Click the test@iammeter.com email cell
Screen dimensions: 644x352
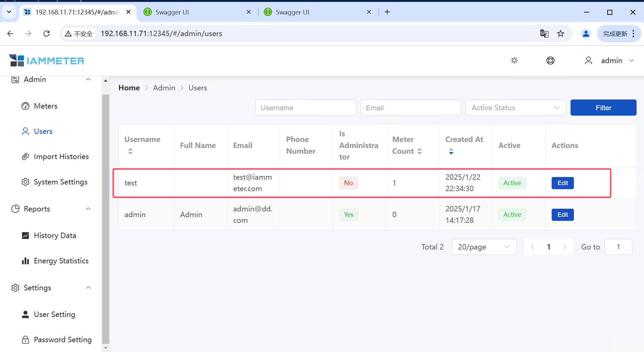tap(253, 183)
